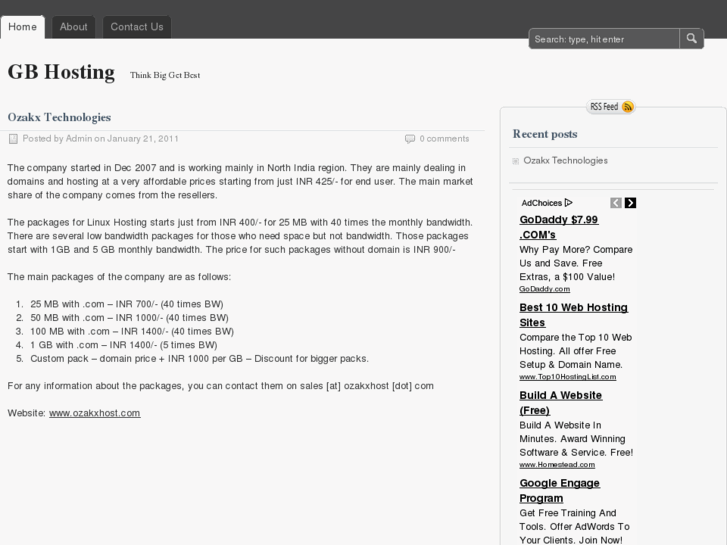Click list item 1 GB with .com
The height and width of the screenshot is (545, 727).
124,345
